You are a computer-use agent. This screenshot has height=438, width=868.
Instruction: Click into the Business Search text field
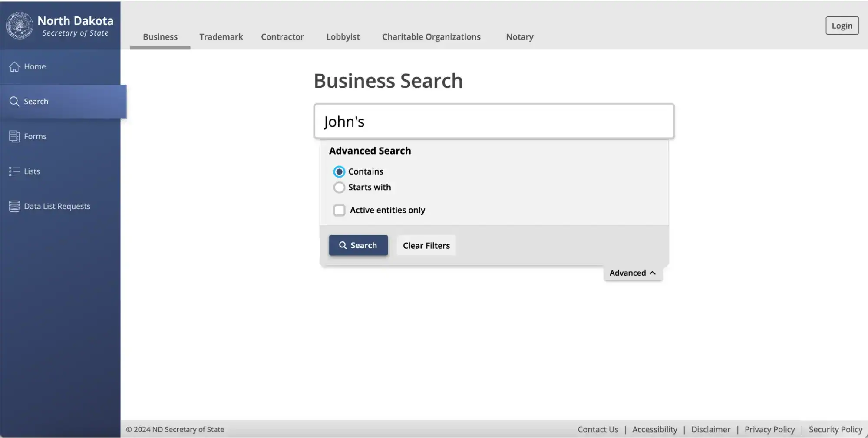pyautogui.click(x=494, y=122)
